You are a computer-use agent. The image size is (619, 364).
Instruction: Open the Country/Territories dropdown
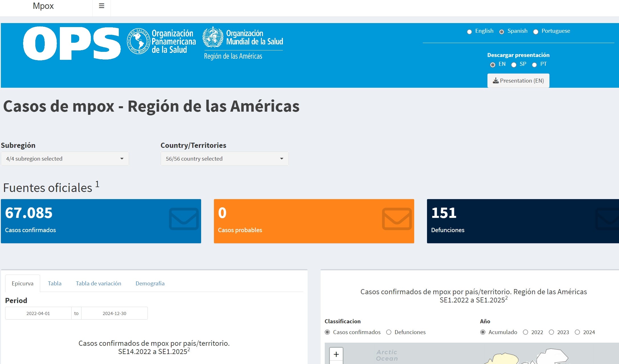tap(224, 159)
